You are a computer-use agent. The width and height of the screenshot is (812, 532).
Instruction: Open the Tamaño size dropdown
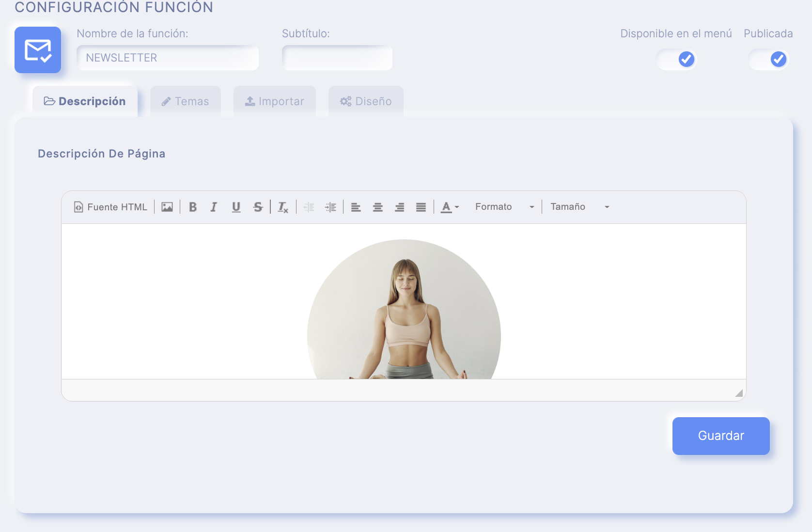[579, 207]
